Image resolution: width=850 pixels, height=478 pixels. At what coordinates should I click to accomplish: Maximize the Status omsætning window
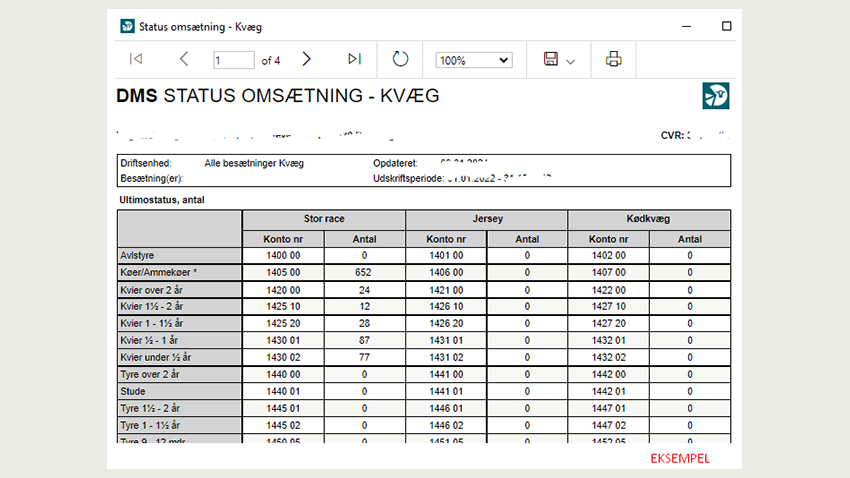pyautogui.click(x=727, y=26)
